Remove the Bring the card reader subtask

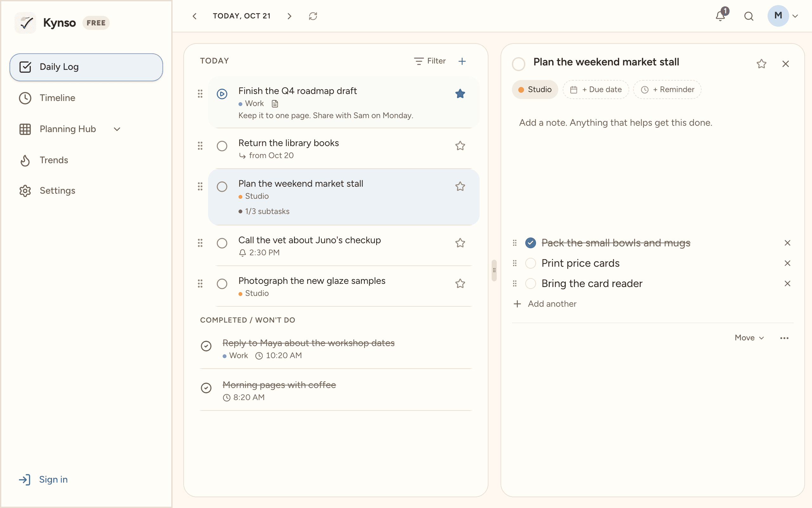(x=787, y=284)
